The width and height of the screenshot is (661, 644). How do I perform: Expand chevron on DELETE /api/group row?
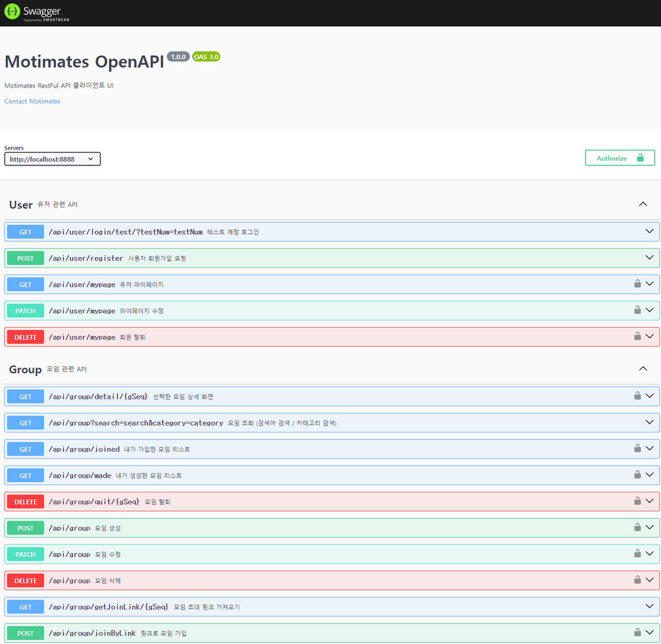[x=650, y=580]
